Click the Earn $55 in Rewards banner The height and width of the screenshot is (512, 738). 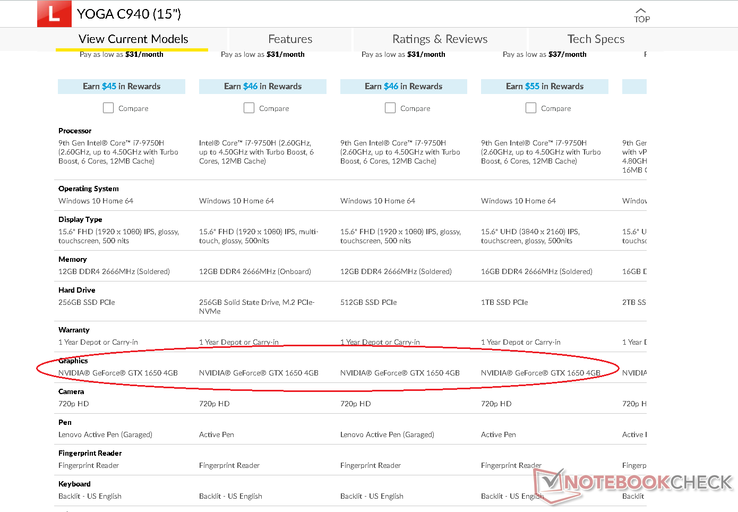(545, 86)
